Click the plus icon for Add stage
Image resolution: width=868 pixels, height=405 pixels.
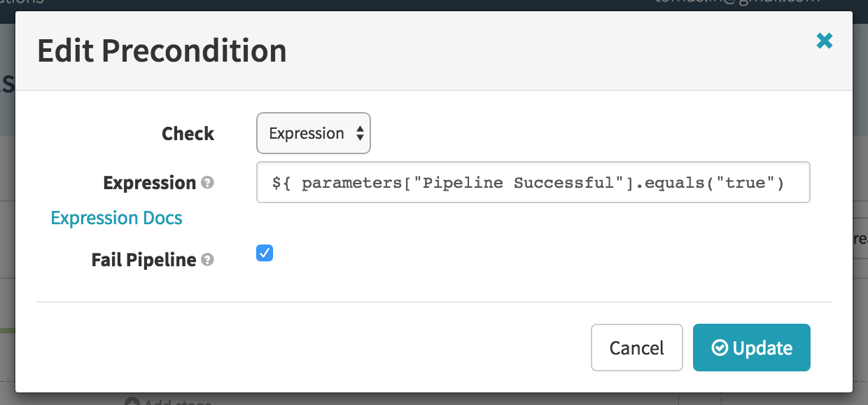pos(132,402)
